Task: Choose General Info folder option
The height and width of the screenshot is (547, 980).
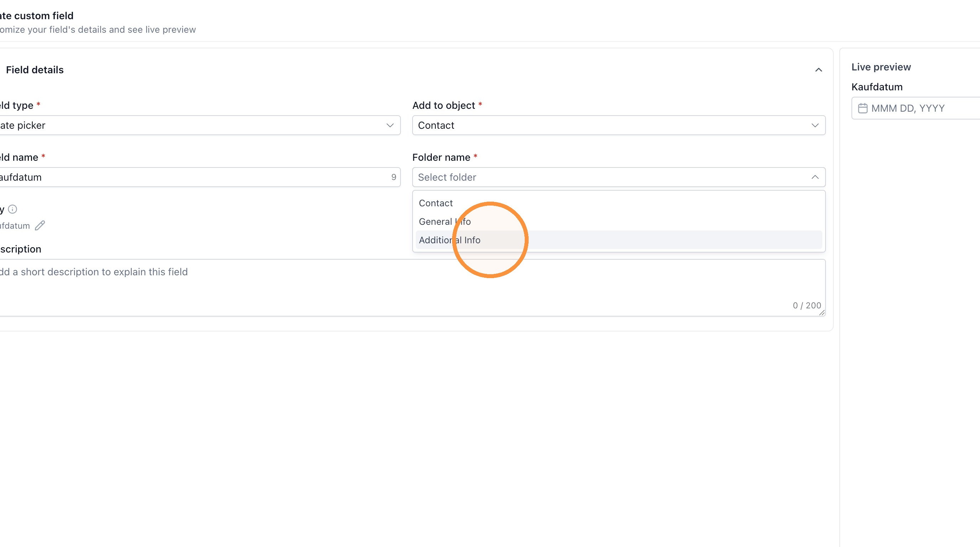Action: tap(619, 222)
